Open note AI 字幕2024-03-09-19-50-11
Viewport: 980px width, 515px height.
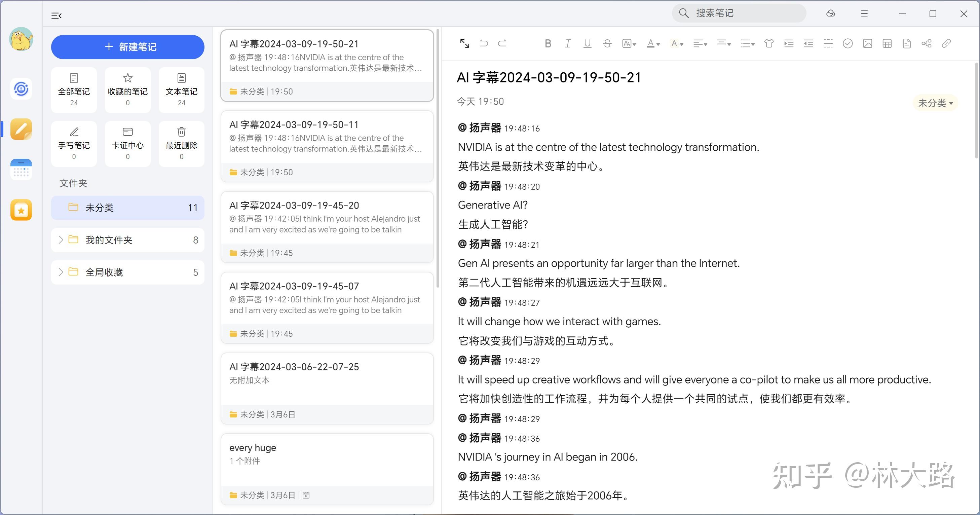pyautogui.click(x=327, y=147)
